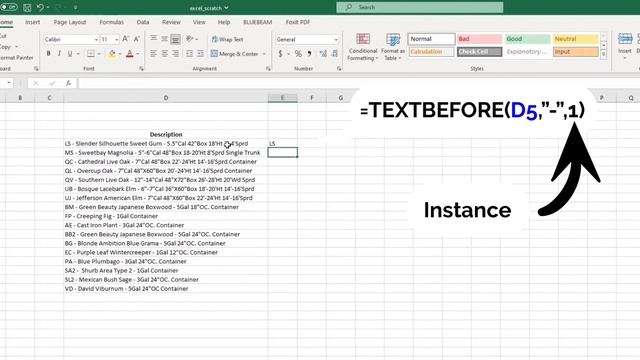The height and width of the screenshot is (360, 640).
Task: Click the Comma Style icon
Action: click(x=309, y=53)
